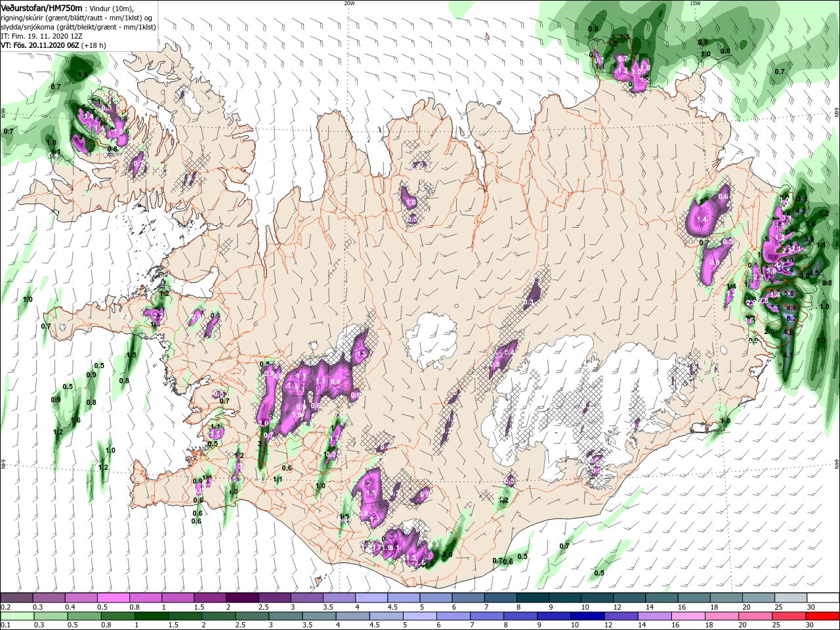Screen dimensions: 840x630
Task: Click the dusky mauve first swatch labeled 0.2, top row
Action: click(x=16, y=598)
